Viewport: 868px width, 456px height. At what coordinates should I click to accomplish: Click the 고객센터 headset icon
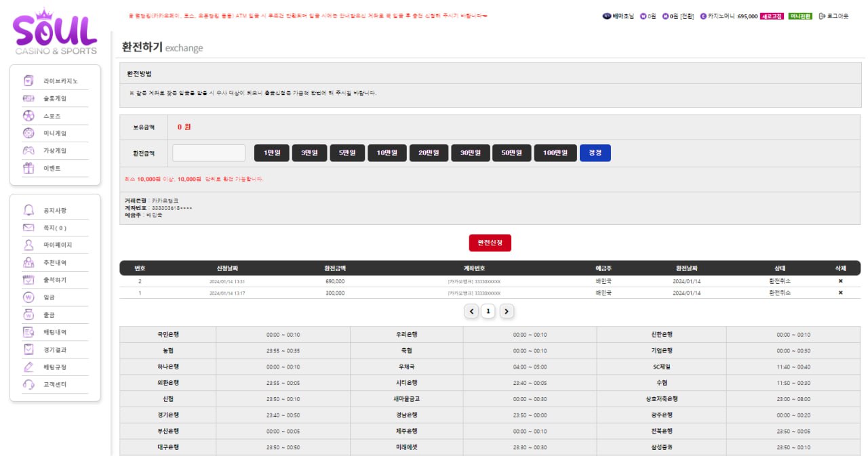coord(28,384)
